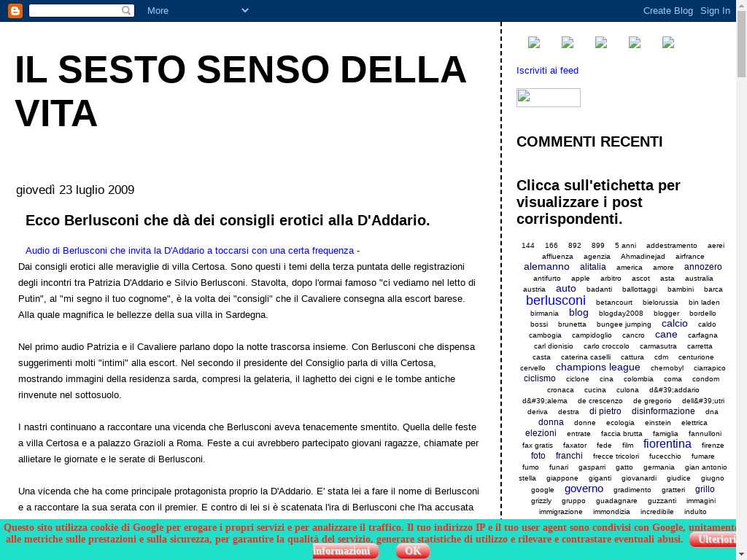
Task: Select the 'fiorentina' tag label
Action: pos(667,443)
